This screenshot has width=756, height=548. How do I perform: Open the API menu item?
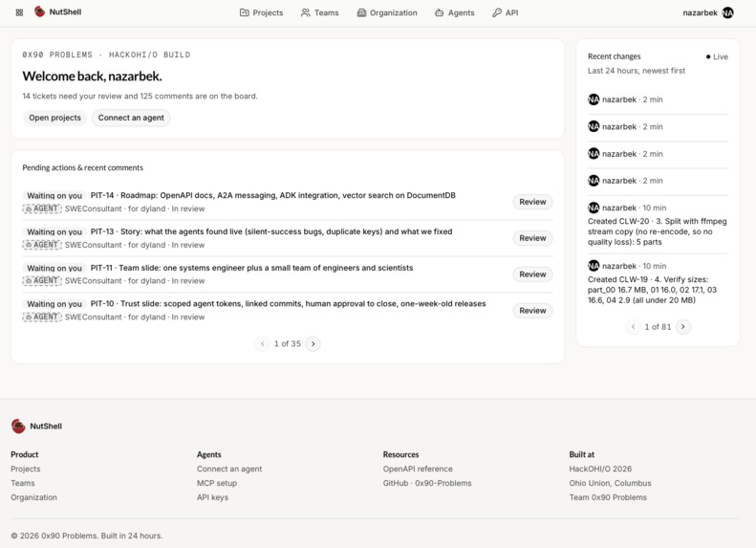(506, 12)
